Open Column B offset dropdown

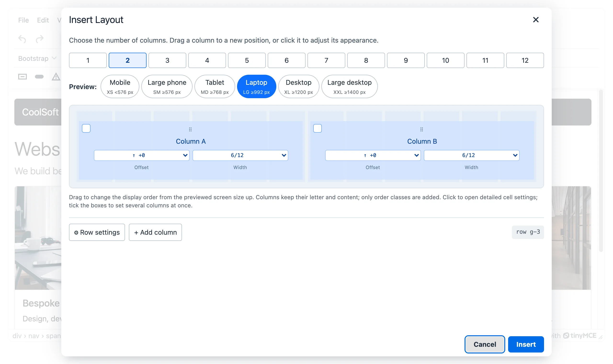coord(373,155)
